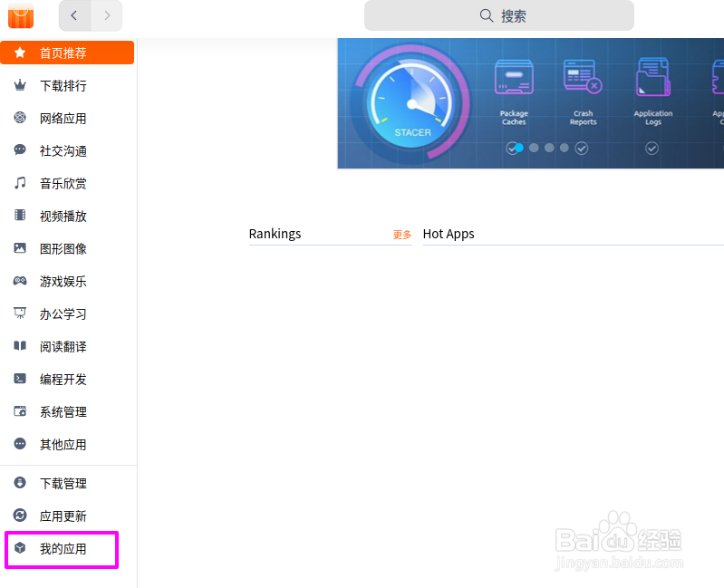
Task: Open the 下载排行 download rankings category
Action: (x=67, y=85)
